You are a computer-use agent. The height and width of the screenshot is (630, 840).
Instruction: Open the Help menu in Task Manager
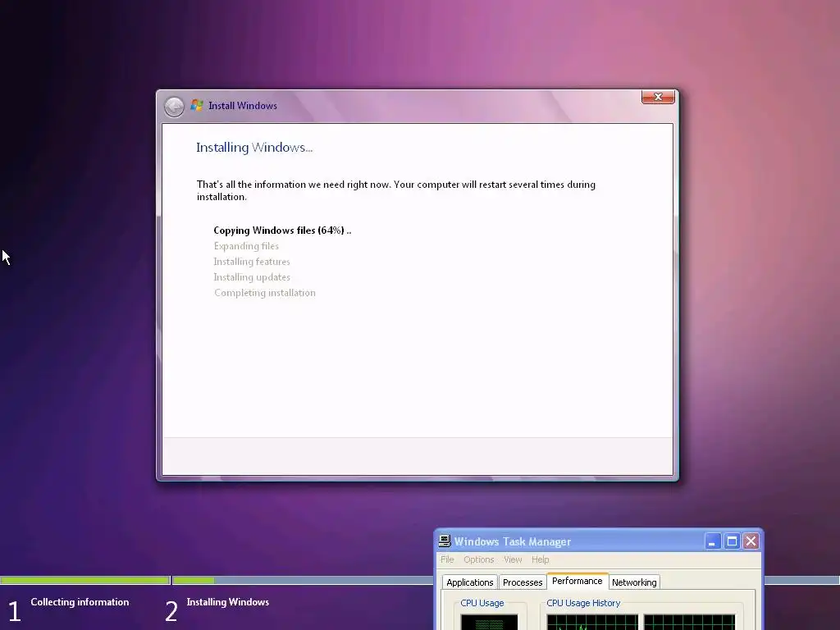(540, 559)
